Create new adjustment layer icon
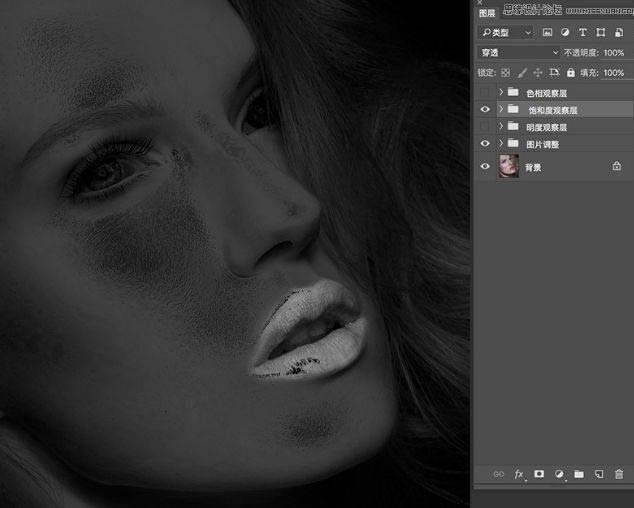Viewport: 634px width, 508px height. click(559, 474)
